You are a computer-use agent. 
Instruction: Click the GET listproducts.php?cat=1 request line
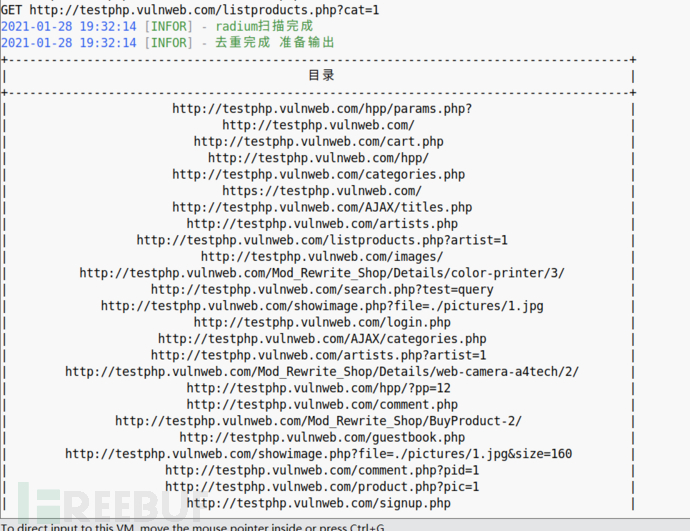190,10
